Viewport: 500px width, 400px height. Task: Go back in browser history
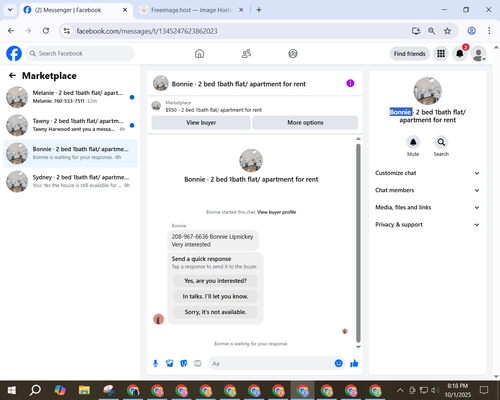[11, 31]
